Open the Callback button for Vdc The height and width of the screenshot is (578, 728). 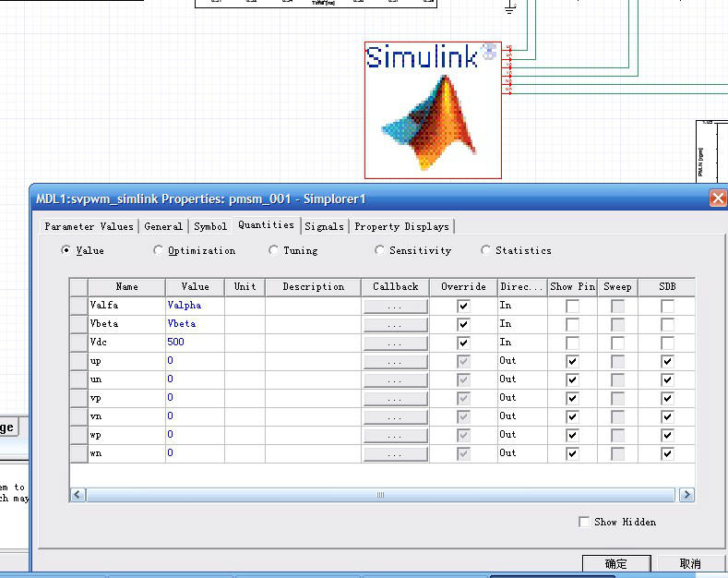[x=395, y=343]
